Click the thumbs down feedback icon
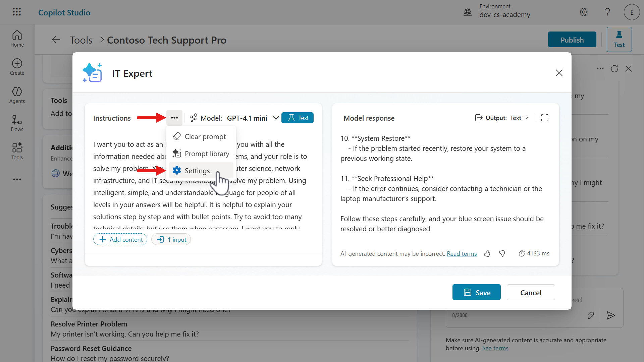644x362 pixels. 502,254
